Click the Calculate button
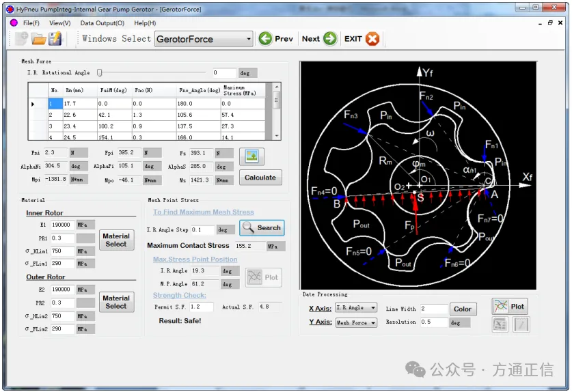This screenshot has height=392, width=572. 260,178
